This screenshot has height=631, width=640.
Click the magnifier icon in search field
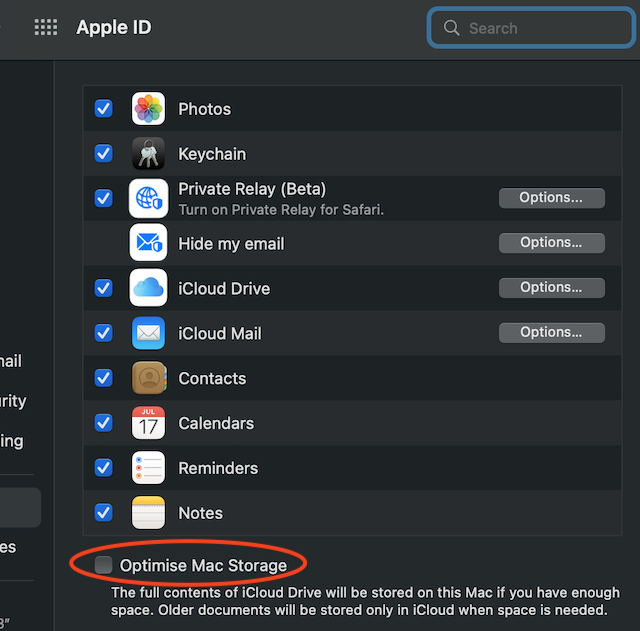(x=451, y=28)
